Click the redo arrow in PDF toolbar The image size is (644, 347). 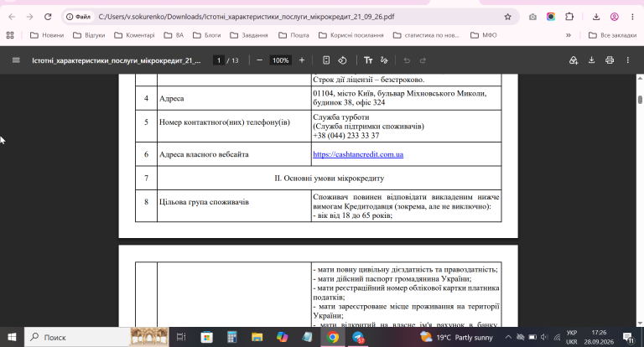click(423, 60)
